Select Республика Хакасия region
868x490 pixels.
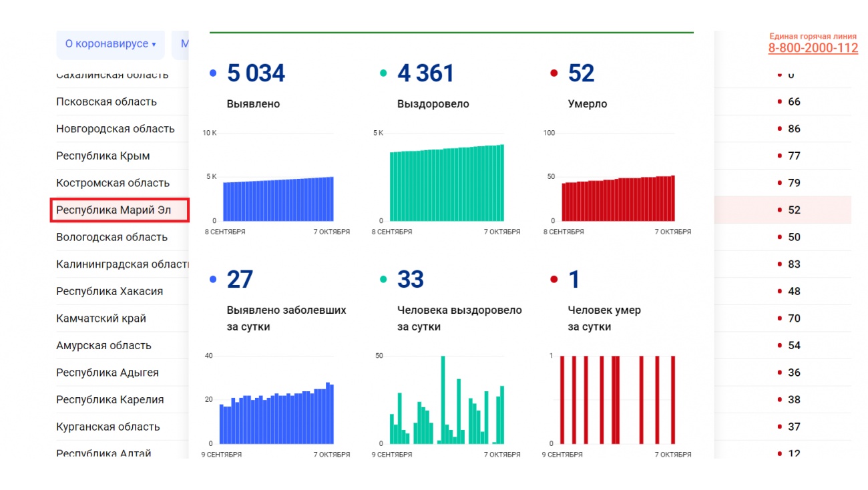click(x=110, y=292)
